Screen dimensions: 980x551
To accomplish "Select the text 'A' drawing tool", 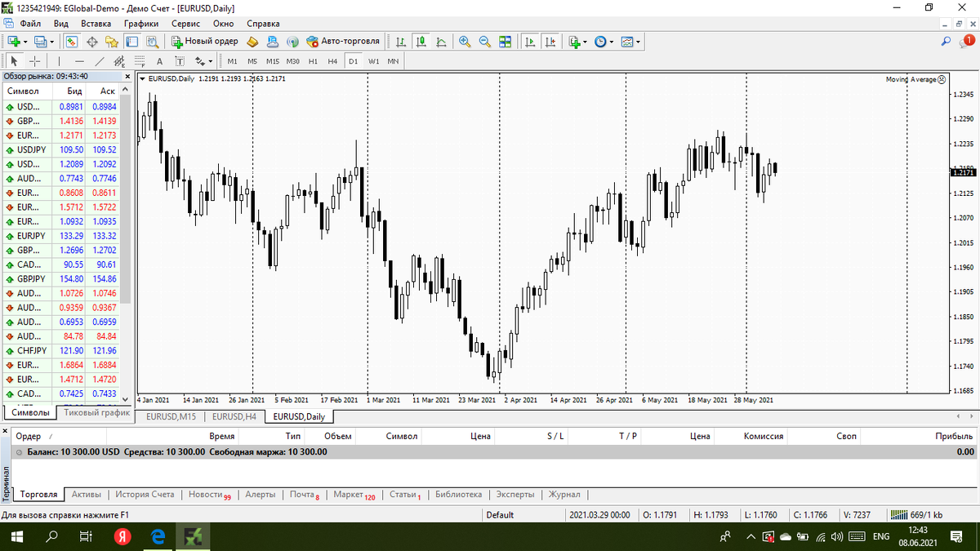I will (x=159, y=61).
